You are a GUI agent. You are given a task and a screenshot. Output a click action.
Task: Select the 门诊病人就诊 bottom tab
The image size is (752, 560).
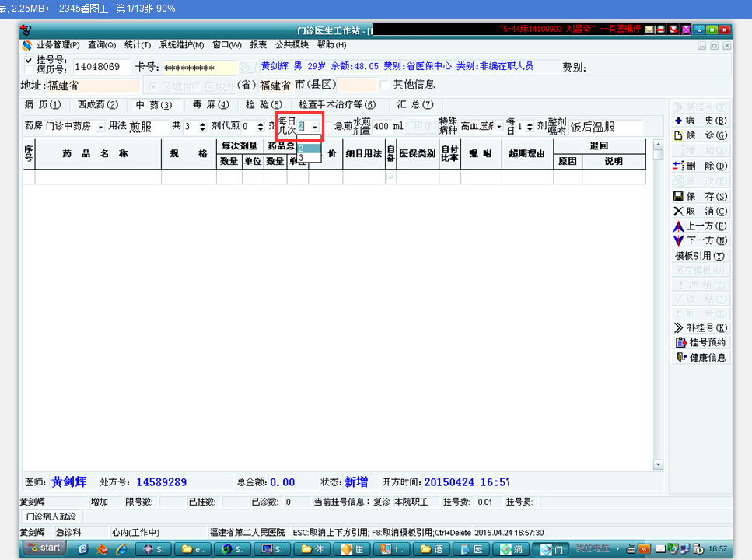[51, 516]
